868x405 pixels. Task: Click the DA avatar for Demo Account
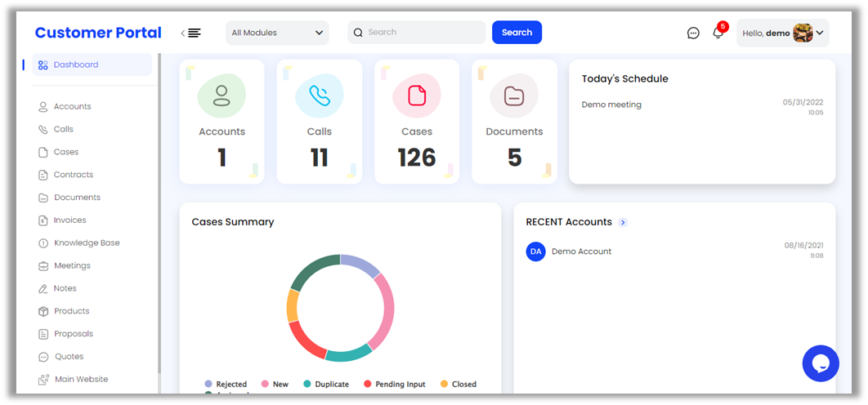tap(535, 251)
